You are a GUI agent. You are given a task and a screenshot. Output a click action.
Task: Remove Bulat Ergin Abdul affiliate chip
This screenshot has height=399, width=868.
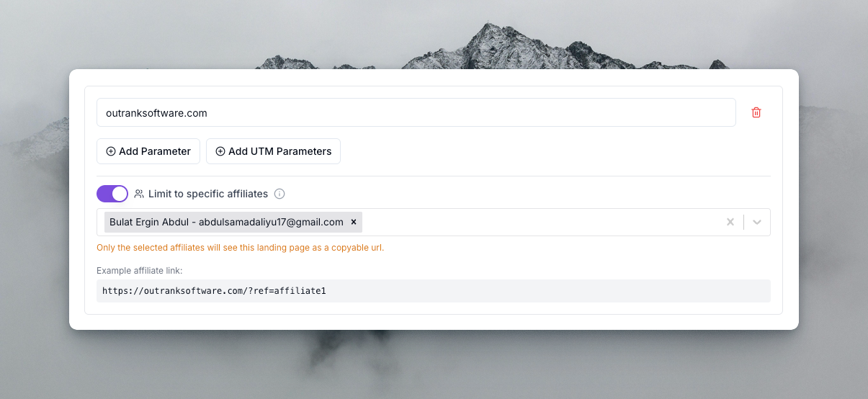click(354, 222)
